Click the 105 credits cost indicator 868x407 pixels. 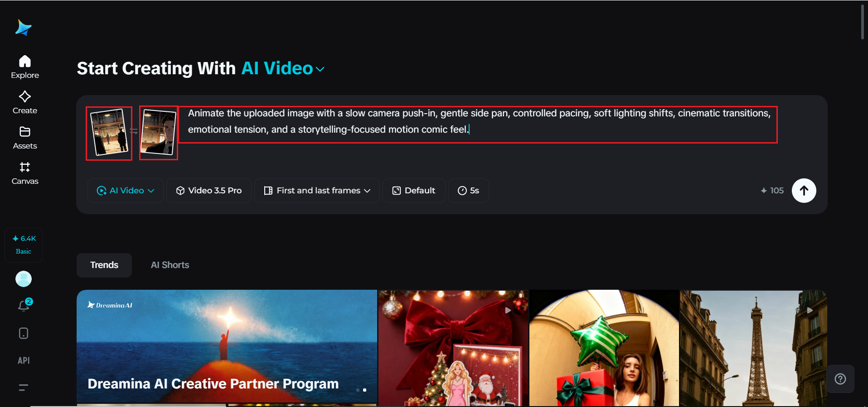pos(772,191)
